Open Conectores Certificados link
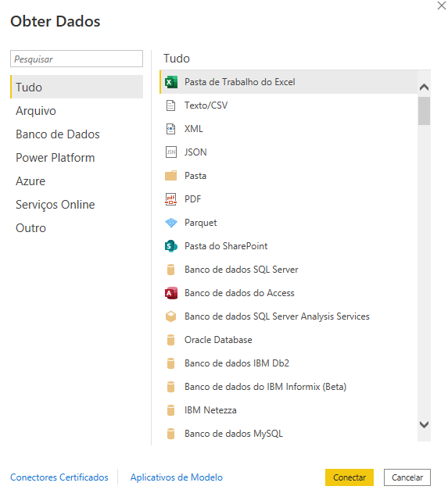This screenshot has height=504, width=448. point(59,477)
